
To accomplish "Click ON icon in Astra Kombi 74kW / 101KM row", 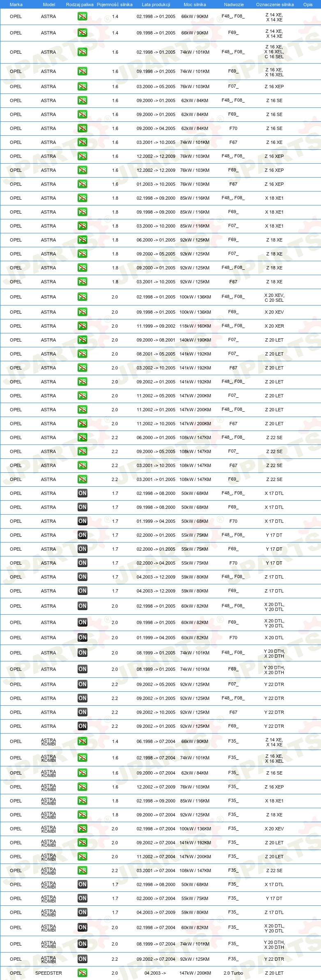I will point(82,944).
